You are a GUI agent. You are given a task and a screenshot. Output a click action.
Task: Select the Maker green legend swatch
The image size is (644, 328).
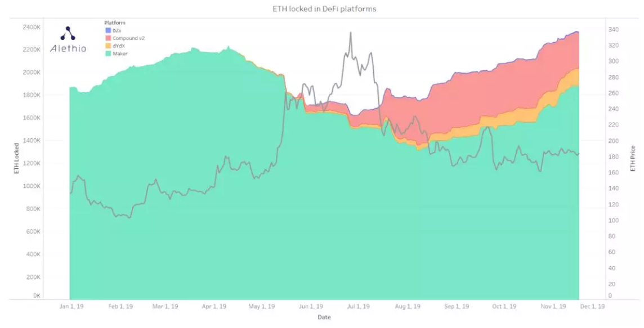click(x=108, y=53)
